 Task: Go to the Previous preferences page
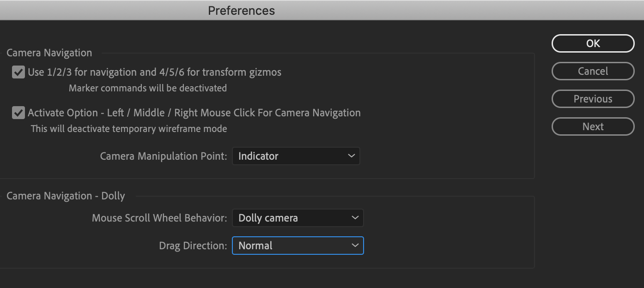pos(593,99)
